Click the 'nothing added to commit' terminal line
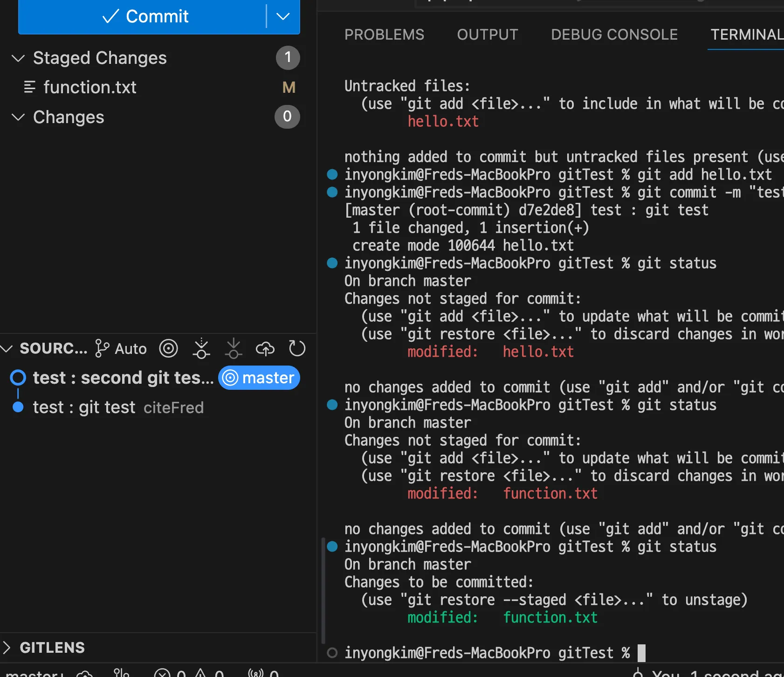 (564, 157)
